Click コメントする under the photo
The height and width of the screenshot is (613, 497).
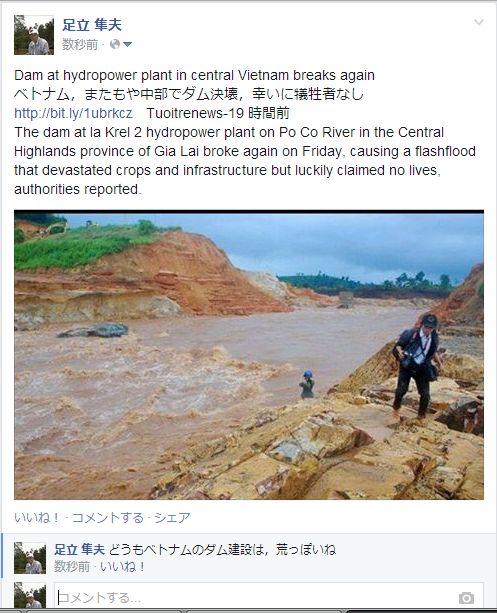108,518
